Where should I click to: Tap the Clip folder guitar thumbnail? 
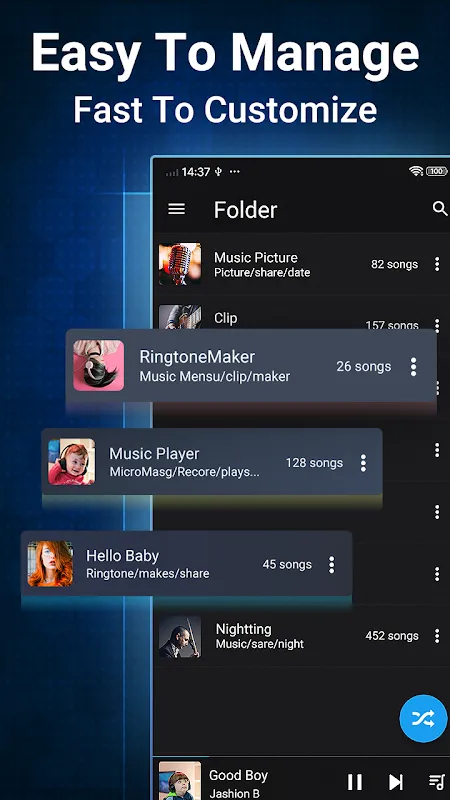180,317
